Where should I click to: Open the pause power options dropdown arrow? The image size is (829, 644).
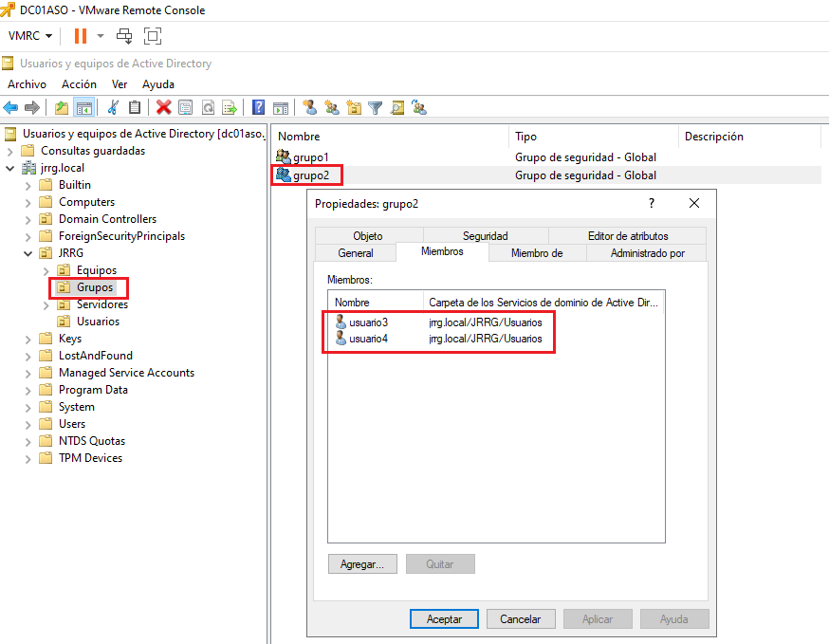click(x=100, y=36)
